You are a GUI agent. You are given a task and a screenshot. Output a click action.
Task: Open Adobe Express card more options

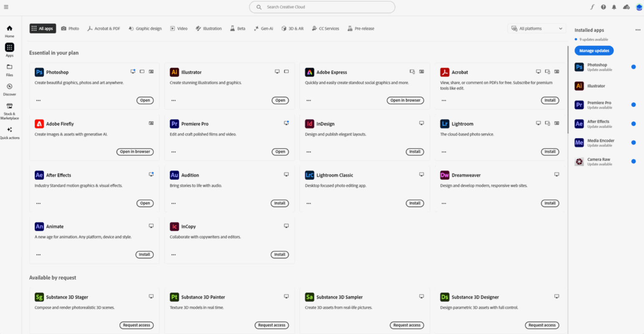[309, 101]
